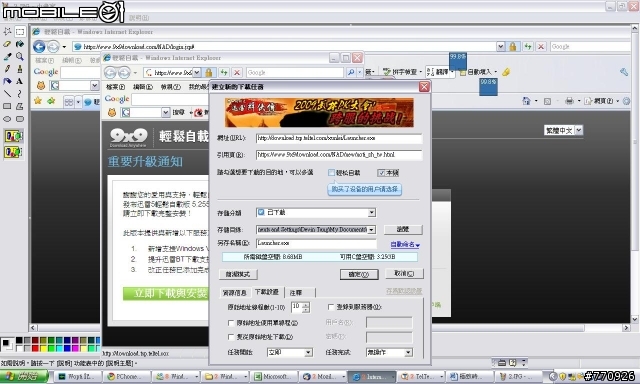
Task: Select the Magnifier tool in Paint
Action: point(20,56)
